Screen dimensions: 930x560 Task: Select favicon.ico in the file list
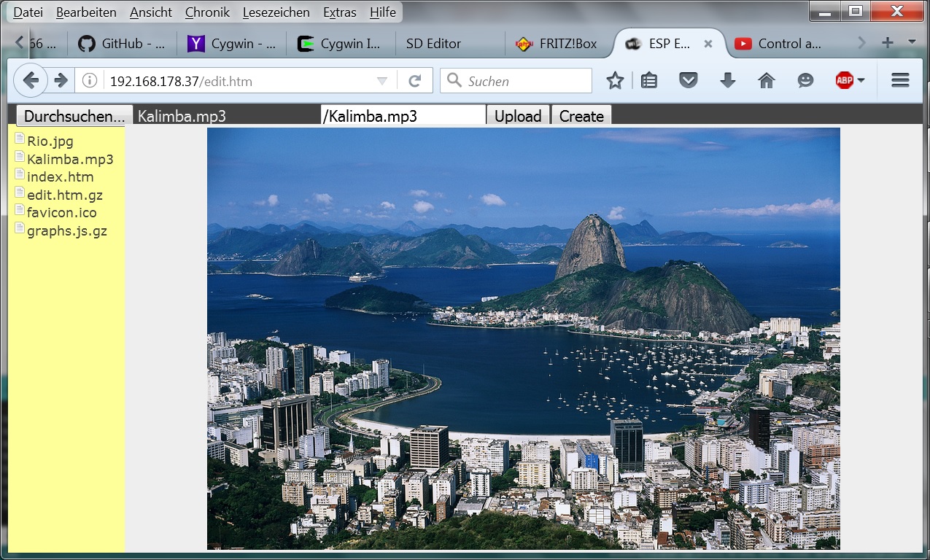click(62, 212)
